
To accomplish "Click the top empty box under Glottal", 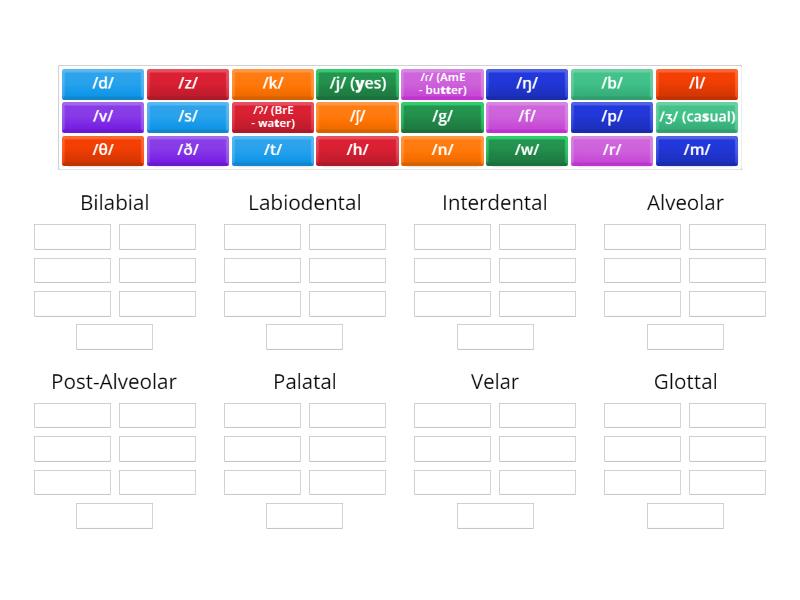I will (x=642, y=415).
